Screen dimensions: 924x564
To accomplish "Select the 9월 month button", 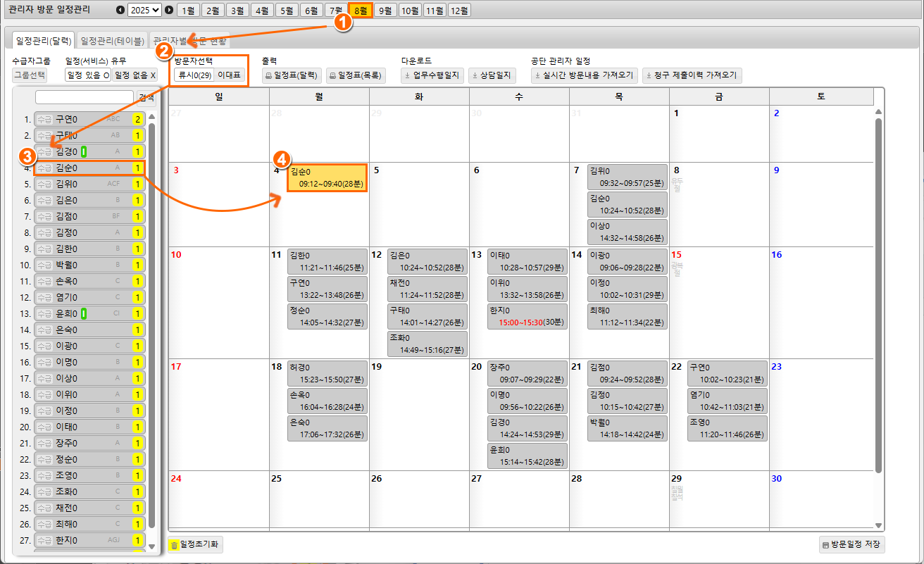I will [x=385, y=10].
